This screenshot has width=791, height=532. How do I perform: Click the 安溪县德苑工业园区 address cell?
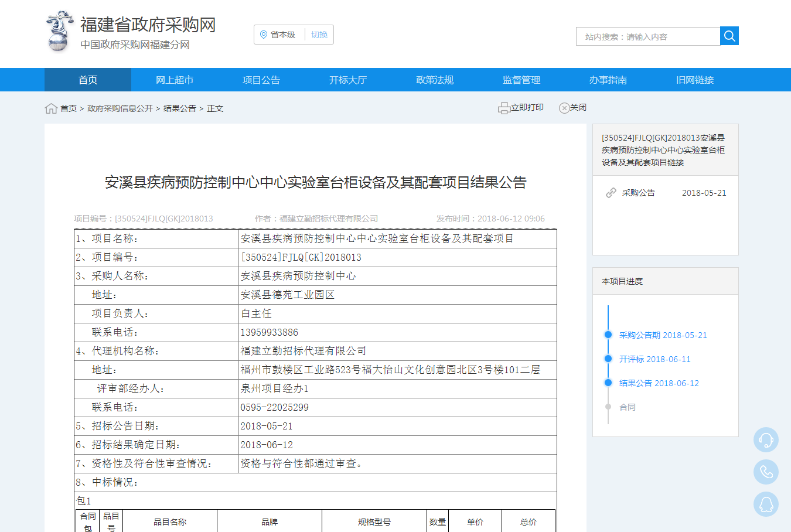tap(397, 295)
